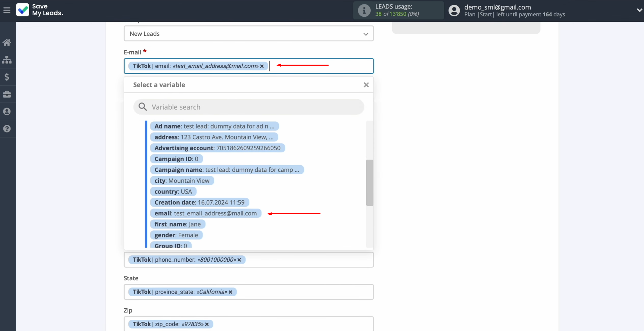The height and width of the screenshot is (331, 644).
Task: Click inside the State input field
Action: click(248, 292)
